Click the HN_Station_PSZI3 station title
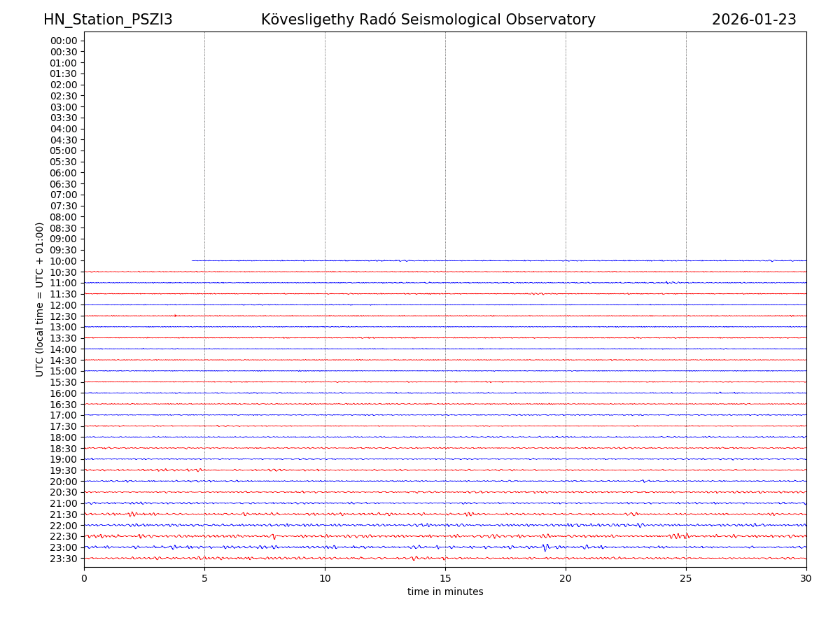 pyautogui.click(x=108, y=20)
